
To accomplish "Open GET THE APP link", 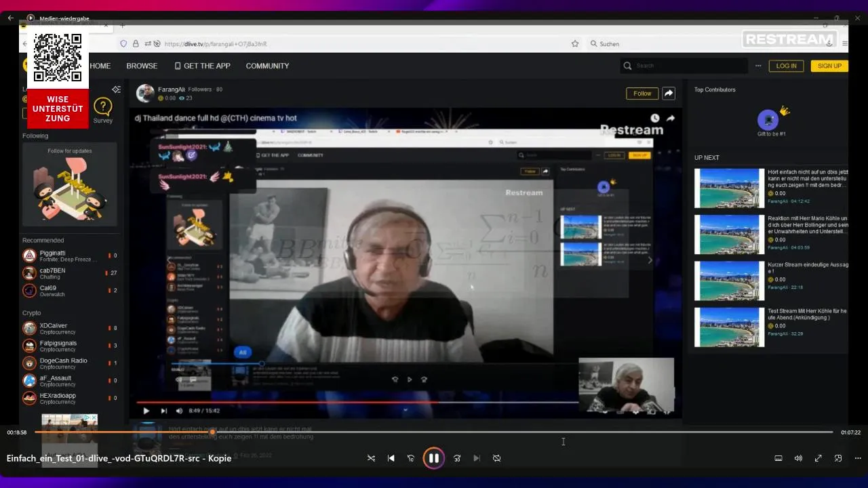I will pos(202,66).
